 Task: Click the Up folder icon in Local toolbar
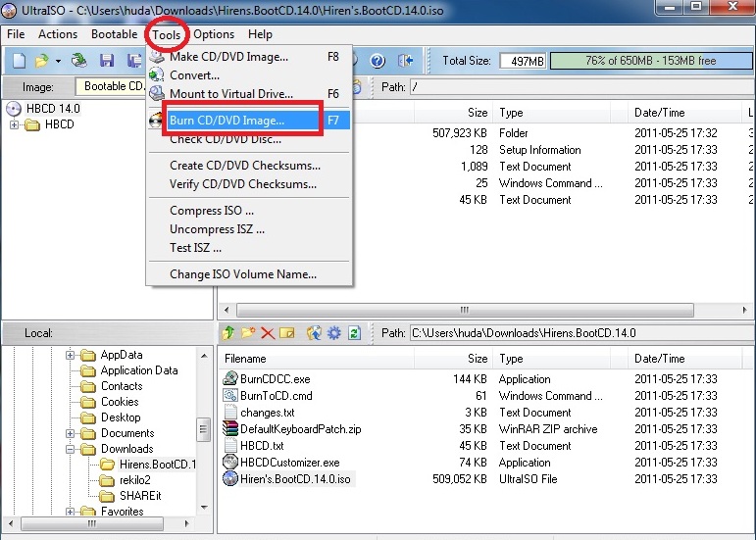point(228,333)
